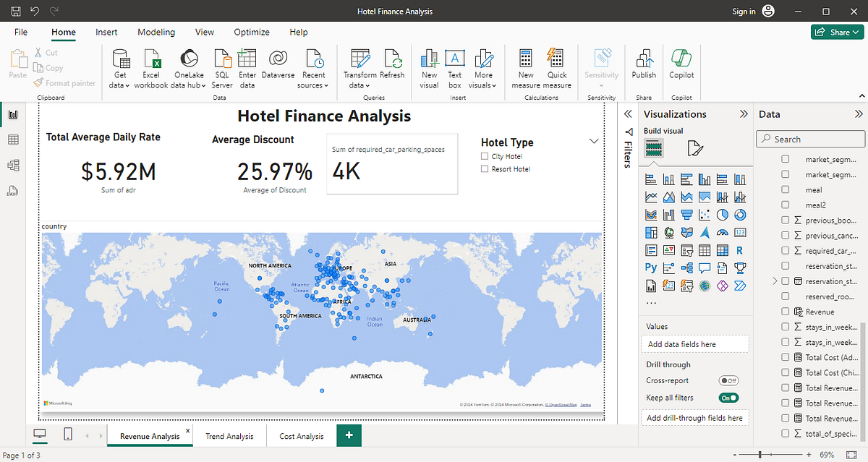
Task: Select the Treemap visualization
Action: click(x=651, y=232)
